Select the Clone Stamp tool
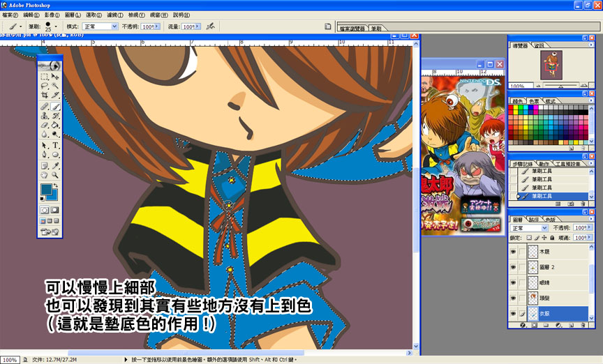 44,116
